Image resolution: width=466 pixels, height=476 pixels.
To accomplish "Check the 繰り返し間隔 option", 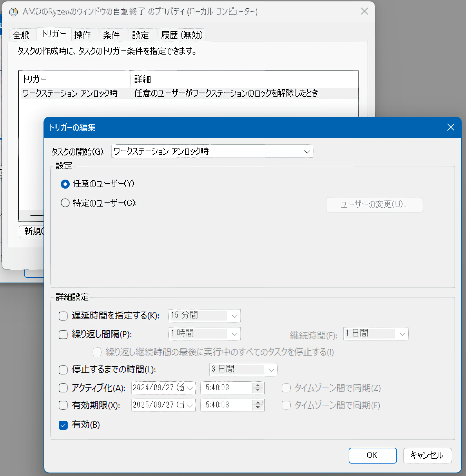I will click(x=63, y=334).
